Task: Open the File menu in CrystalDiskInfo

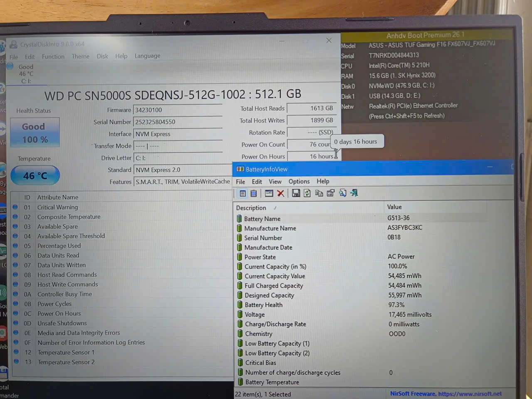Action: pyautogui.click(x=14, y=57)
